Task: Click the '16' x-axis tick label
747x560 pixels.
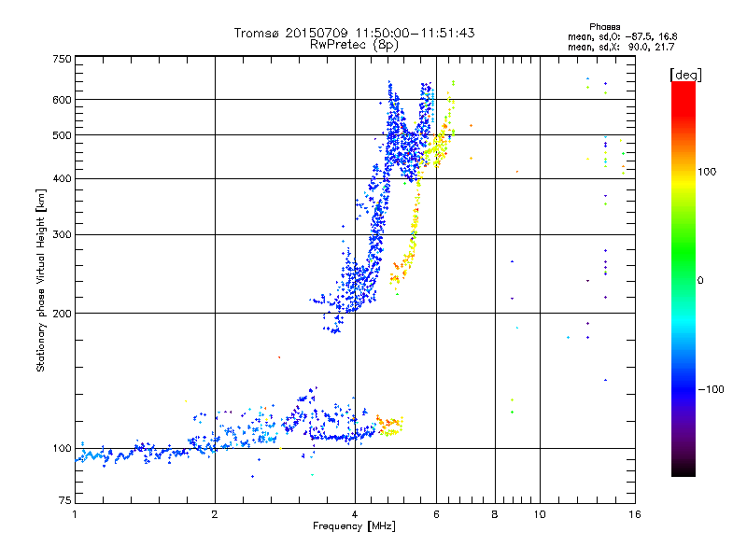Action: tap(635, 514)
